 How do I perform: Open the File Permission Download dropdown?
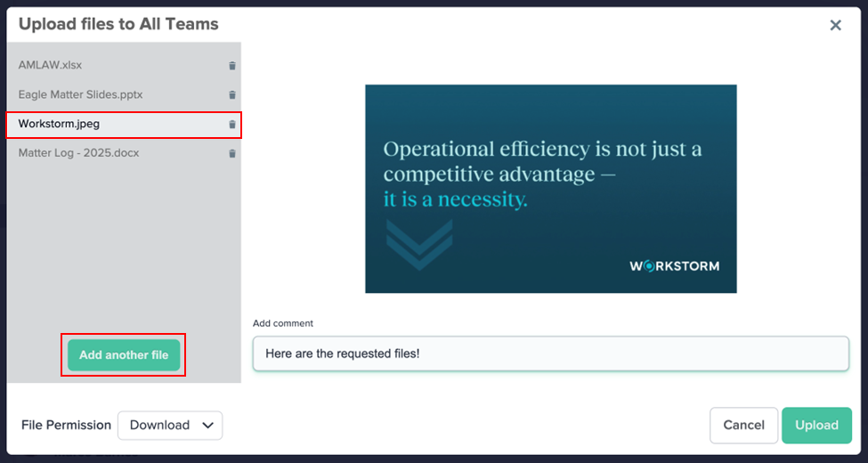tap(171, 426)
